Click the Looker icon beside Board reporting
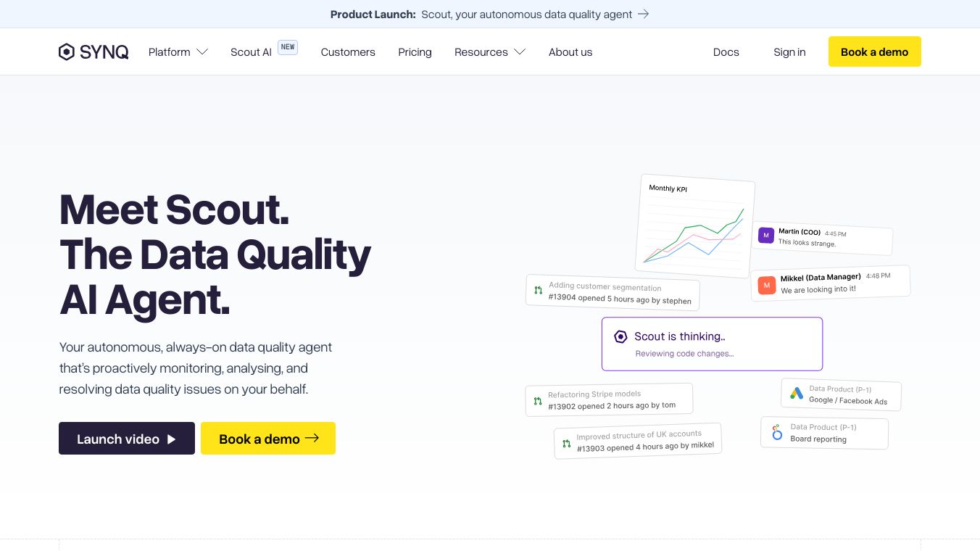The width and height of the screenshot is (980, 551). point(777,433)
